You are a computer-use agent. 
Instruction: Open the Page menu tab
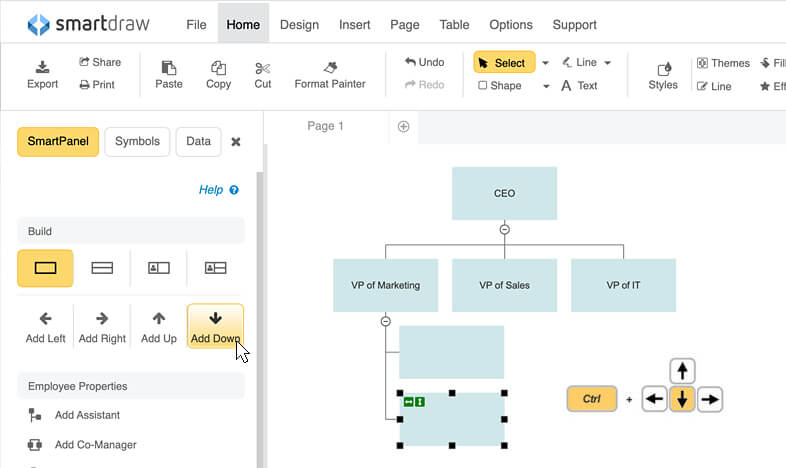pyautogui.click(x=405, y=25)
